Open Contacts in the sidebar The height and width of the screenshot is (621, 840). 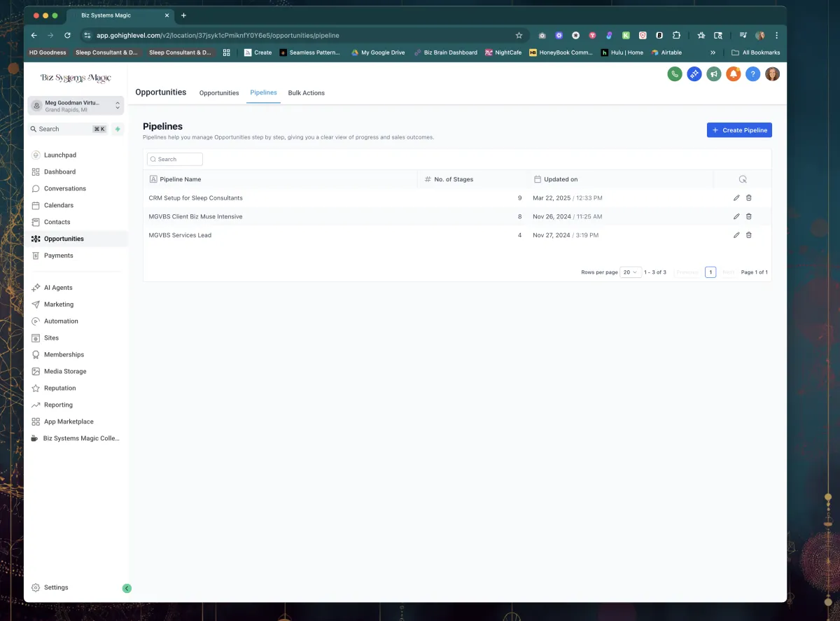57,222
